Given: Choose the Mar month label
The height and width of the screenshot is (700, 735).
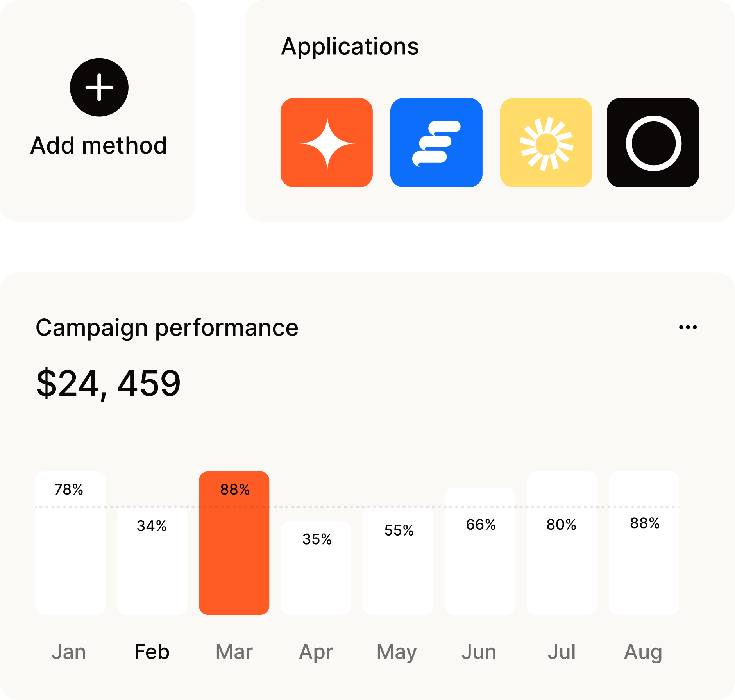Looking at the screenshot, I should (x=234, y=652).
